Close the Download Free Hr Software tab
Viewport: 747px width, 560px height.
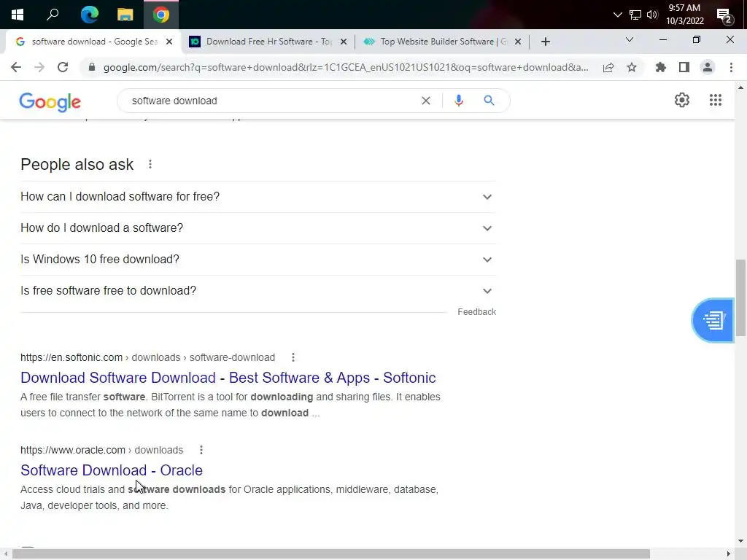[x=343, y=42]
